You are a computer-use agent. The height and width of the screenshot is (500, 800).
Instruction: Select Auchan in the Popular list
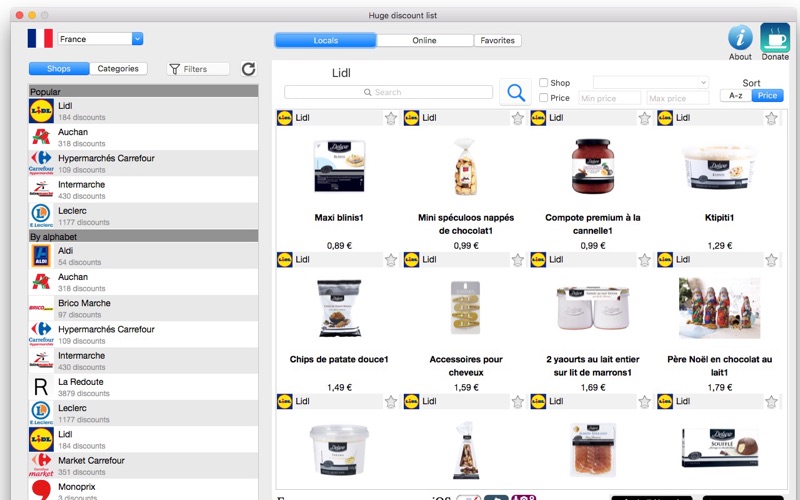click(143, 137)
